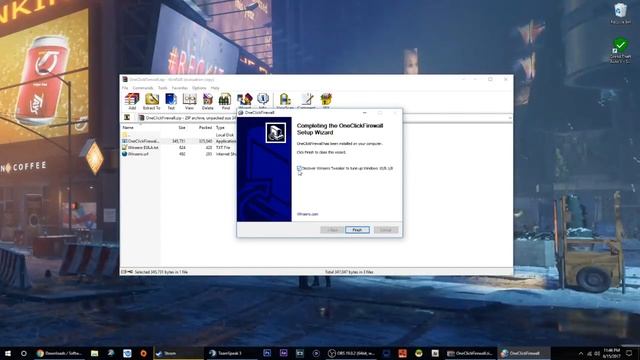
Task: Click the SFX icon in WinRAR toolbar
Action: click(x=326, y=100)
